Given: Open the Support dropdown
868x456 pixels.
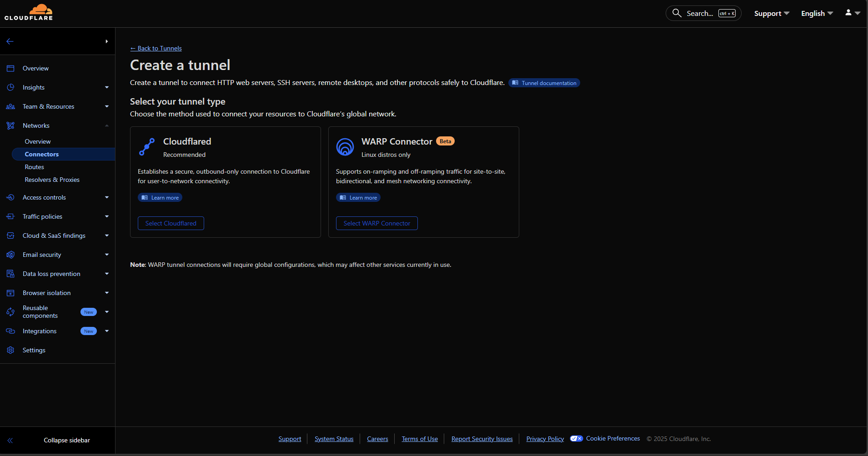Looking at the screenshot, I should click(772, 13).
